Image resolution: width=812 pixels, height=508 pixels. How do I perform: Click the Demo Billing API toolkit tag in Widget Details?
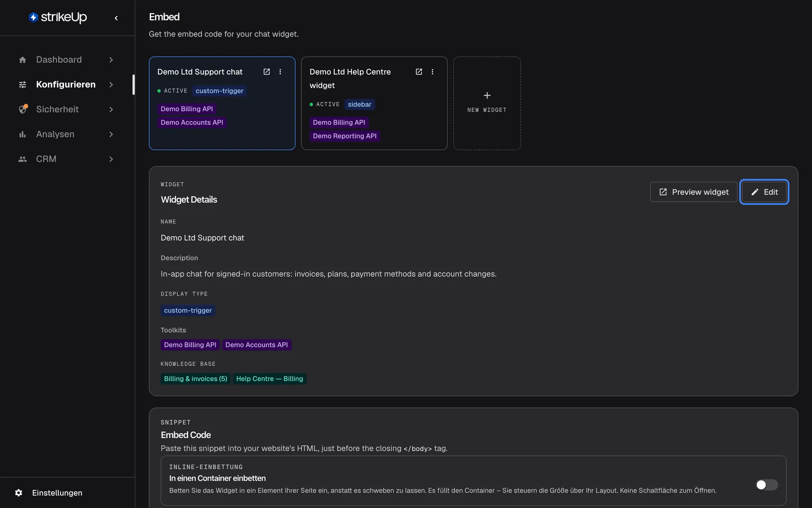tap(190, 345)
